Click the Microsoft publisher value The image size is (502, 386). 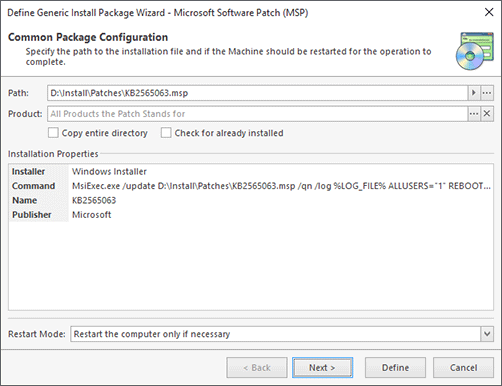pyautogui.click(x=92, y=214)
